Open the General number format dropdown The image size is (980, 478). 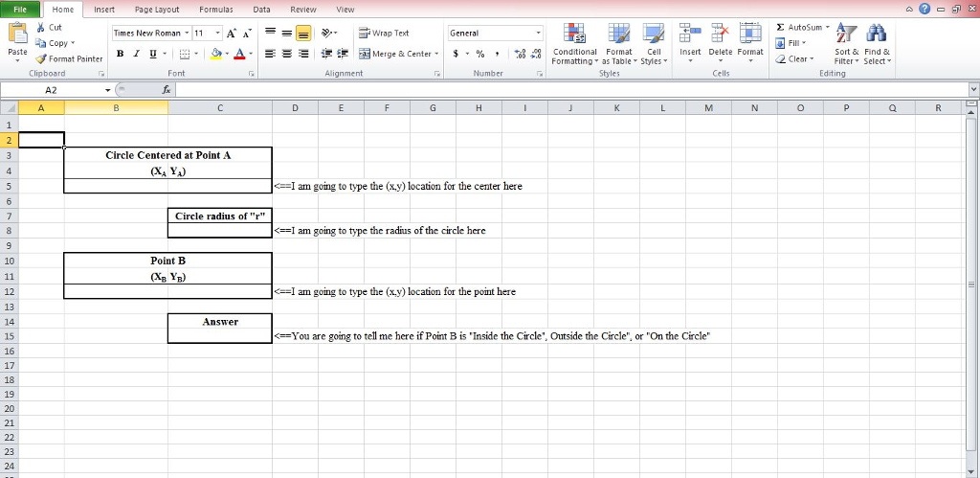coord(539,34)
